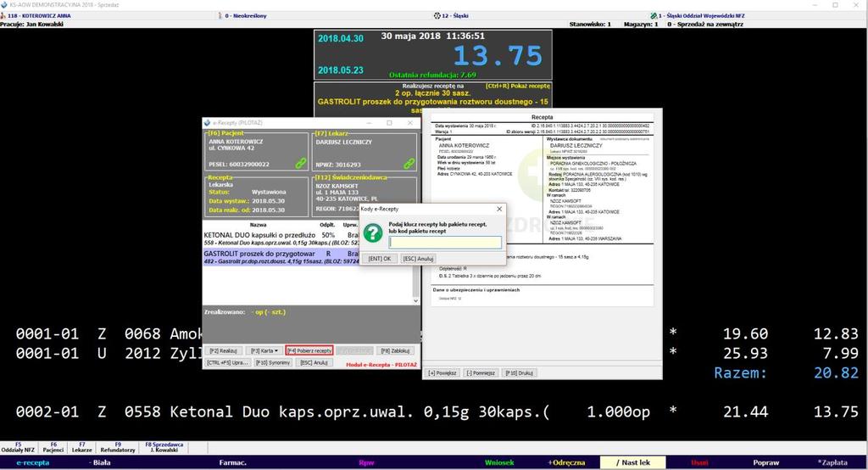Click the icon beside Śląski Oddział Wojewódzki NFZ
Screen dimensions: 868x470
[x=654, y=15]
